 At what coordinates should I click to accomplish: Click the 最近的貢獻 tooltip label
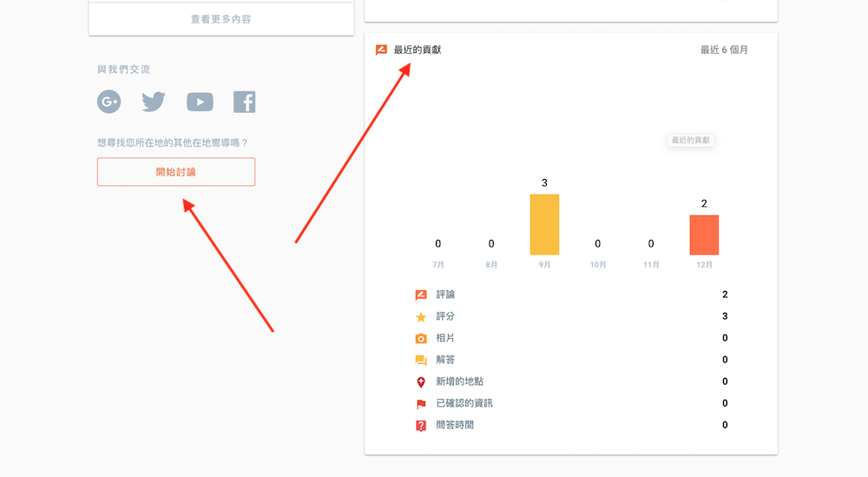coord(691,140)
